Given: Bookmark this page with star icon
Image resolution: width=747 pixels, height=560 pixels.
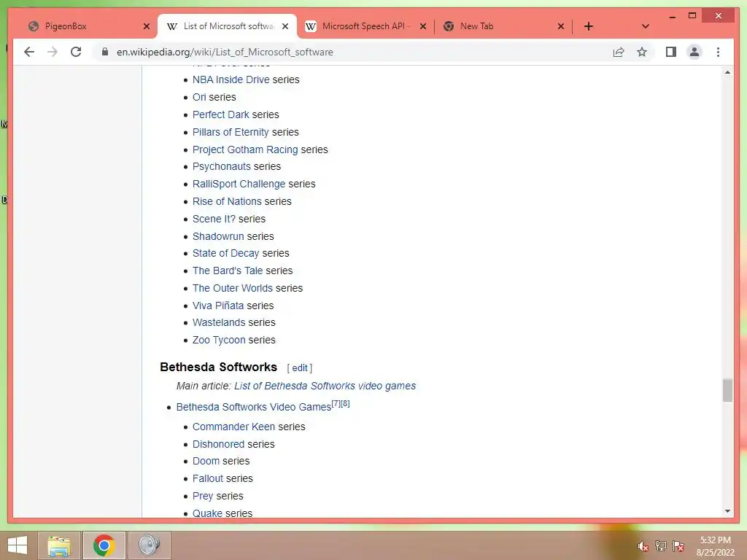Looking at the screenshot, I should pyautogui.click(x=642, y=52).
